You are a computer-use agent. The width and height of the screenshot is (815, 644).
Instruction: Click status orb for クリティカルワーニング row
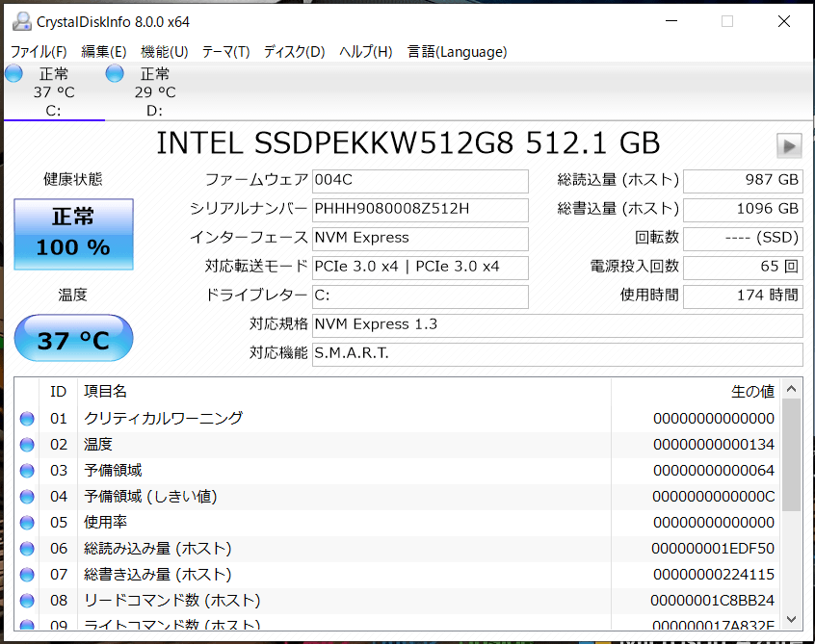(x=27, y=419)
